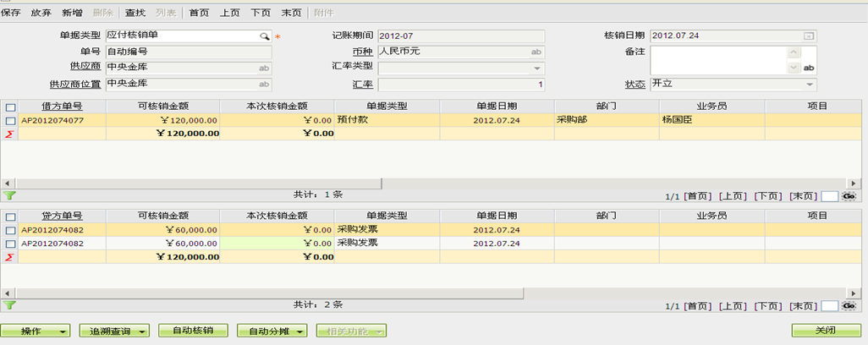Click the debit table horizontal scrollbar

click(x=423, y=183)
